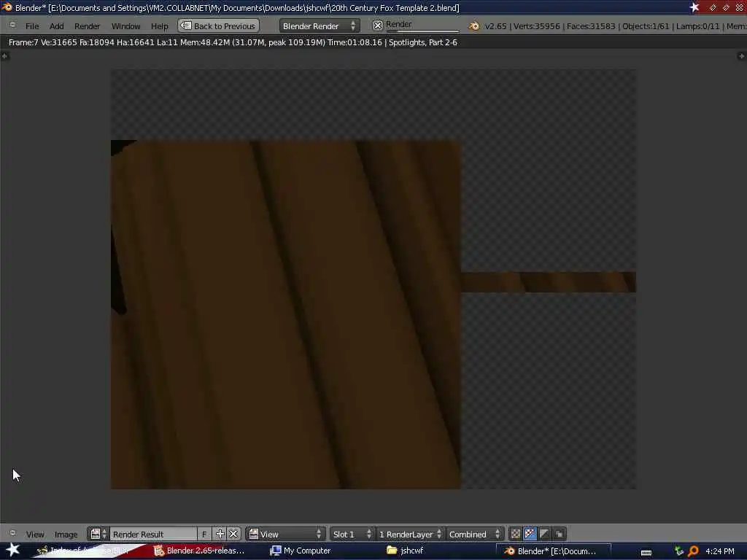
Task: Click the rendered image preview
Action: [373, 279]
